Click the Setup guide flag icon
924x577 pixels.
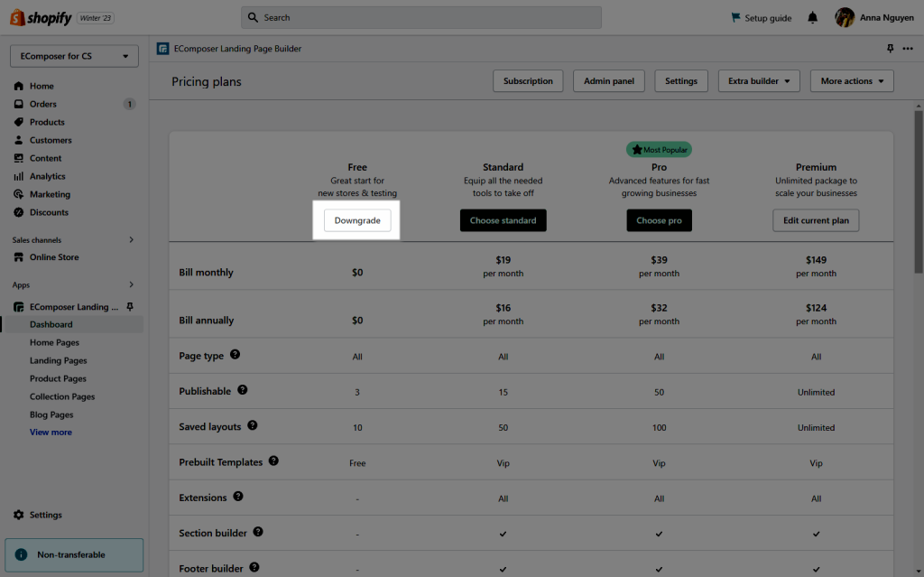(x=735, y=18)
